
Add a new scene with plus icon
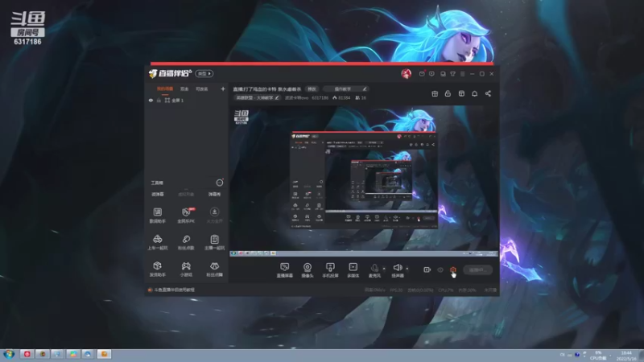click(223, 88)
